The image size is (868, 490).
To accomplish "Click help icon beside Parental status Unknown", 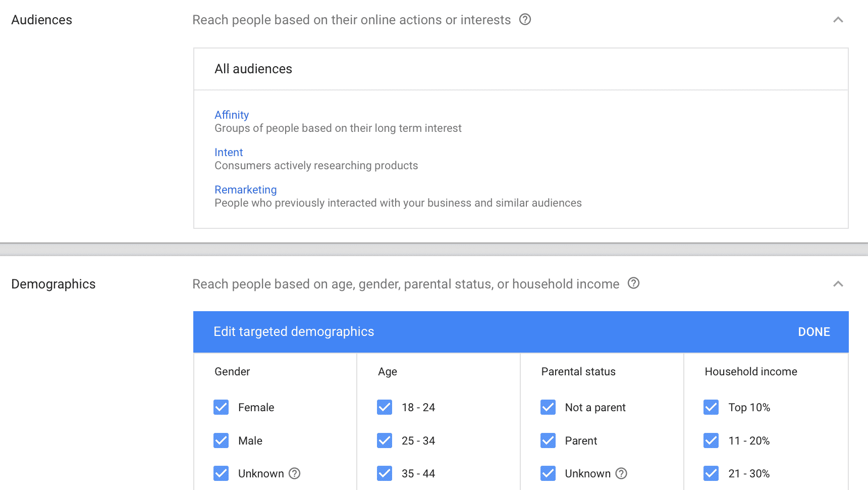I will tap(621, 473).
